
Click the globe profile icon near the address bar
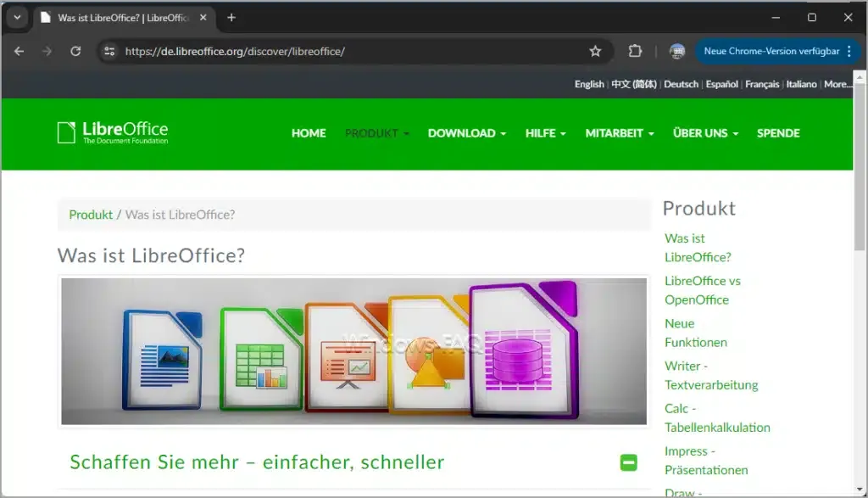click(x=676, y=52)
